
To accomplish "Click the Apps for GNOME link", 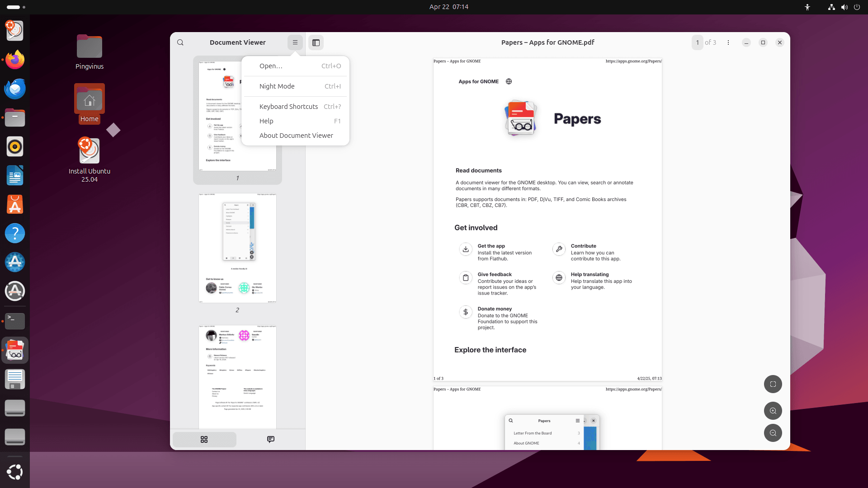I will coord(478,82).
